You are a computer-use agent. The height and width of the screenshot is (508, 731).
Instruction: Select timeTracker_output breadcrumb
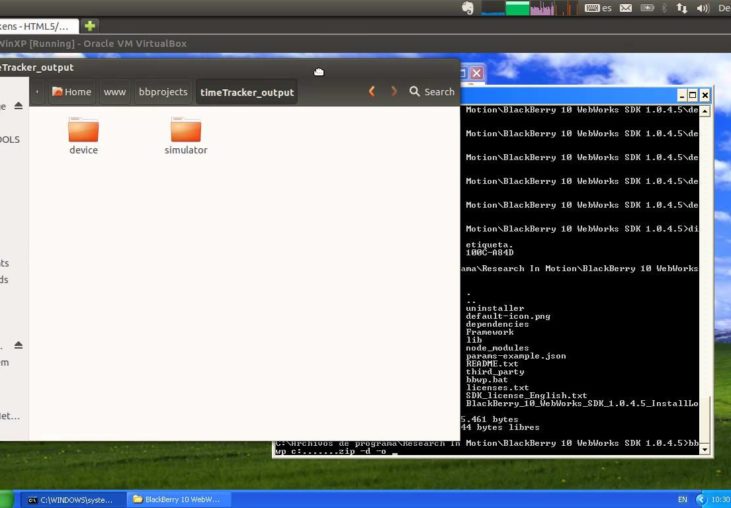coord(247,91)
